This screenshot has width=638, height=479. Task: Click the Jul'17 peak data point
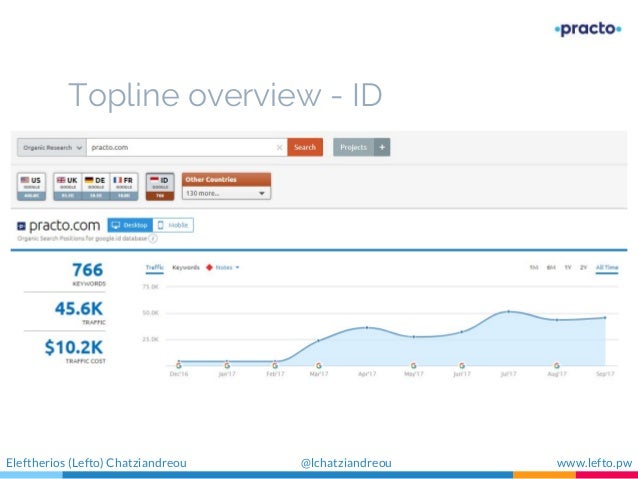(509, 312)
